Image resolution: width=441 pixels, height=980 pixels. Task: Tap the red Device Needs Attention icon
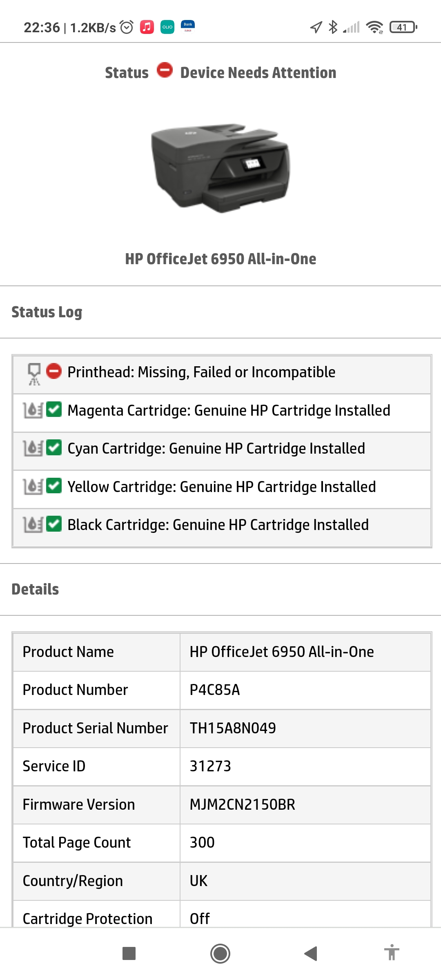(165, 70)
